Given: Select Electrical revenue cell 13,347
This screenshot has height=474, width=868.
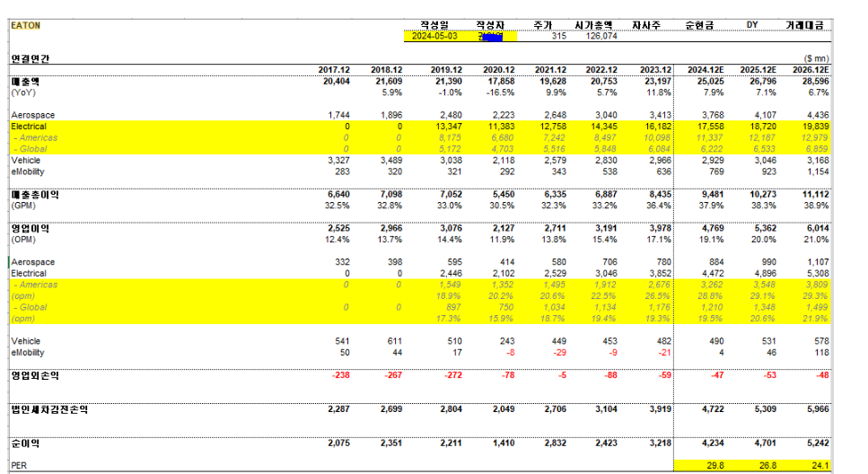Looking at the screenshot, I should point(448,127).
